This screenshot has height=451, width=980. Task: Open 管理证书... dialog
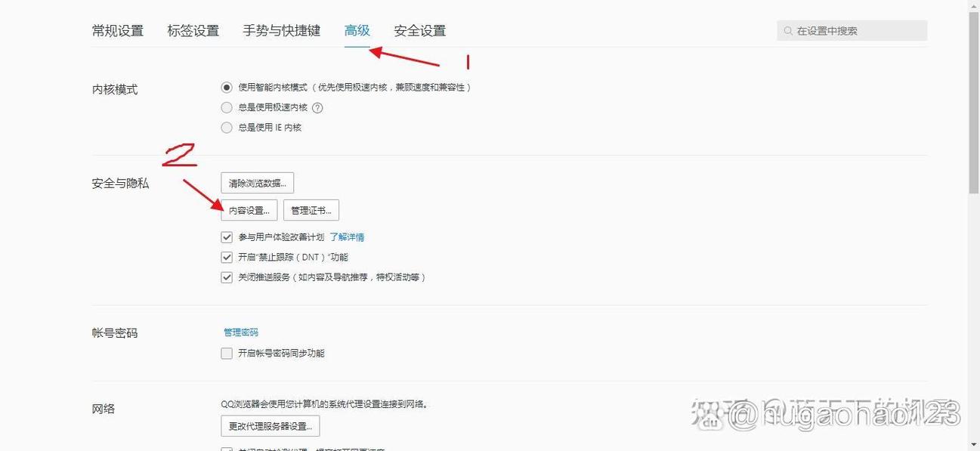coord(311,210)
